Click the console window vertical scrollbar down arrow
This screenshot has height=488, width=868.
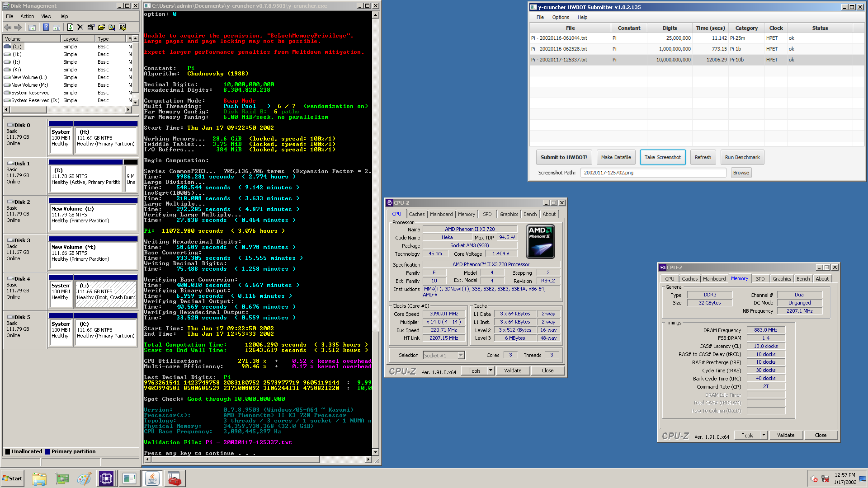coord(375,452)
